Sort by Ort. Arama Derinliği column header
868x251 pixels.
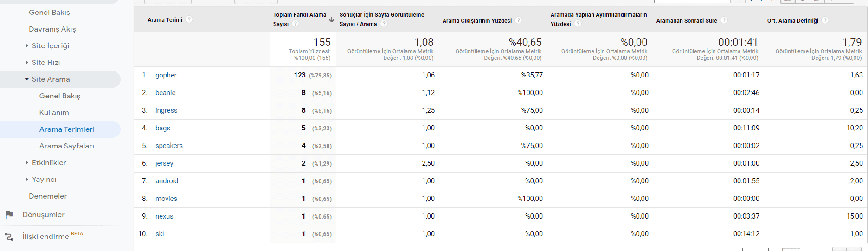[792, 21]
